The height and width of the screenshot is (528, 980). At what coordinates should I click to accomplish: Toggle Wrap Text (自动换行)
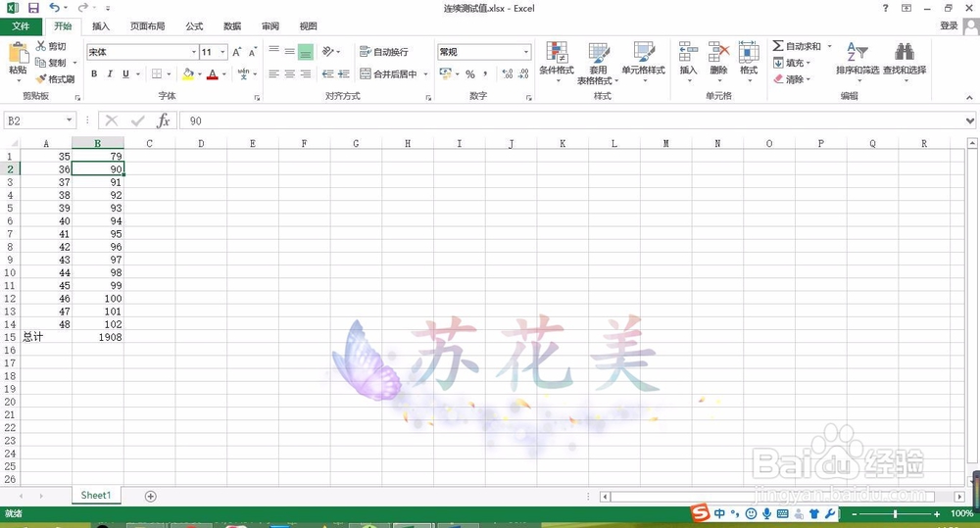(x=384, y=52)
